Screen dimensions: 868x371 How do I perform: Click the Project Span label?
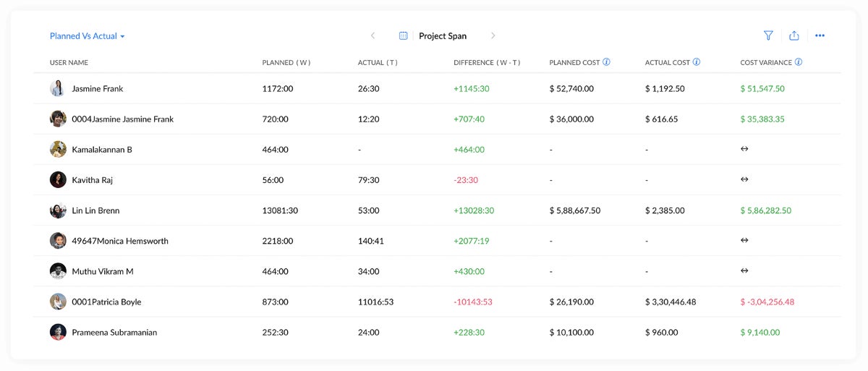tap(443, 36)
